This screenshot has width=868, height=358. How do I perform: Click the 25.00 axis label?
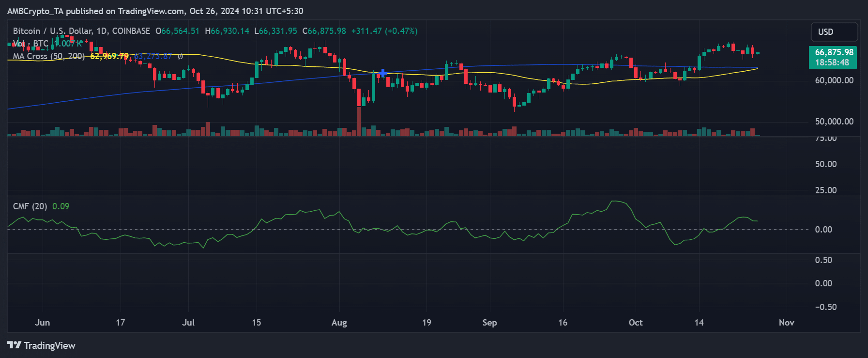pyautogui.click(x=826, y=190)
